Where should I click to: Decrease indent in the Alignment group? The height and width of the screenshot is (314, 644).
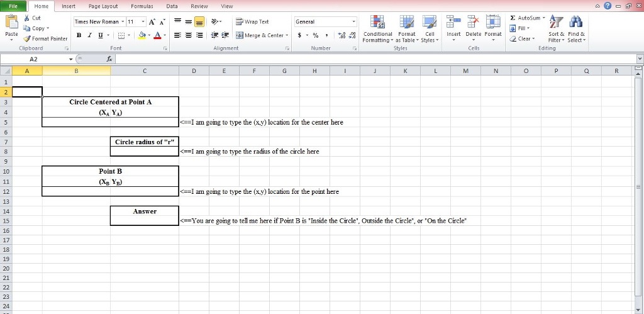click(x=214, y=35)
